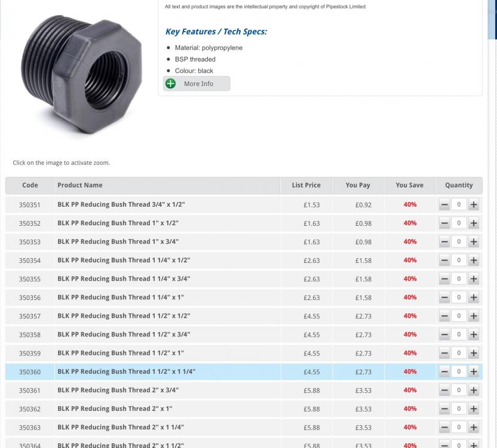Focus quantity input for code 350354

coord(459,260)
